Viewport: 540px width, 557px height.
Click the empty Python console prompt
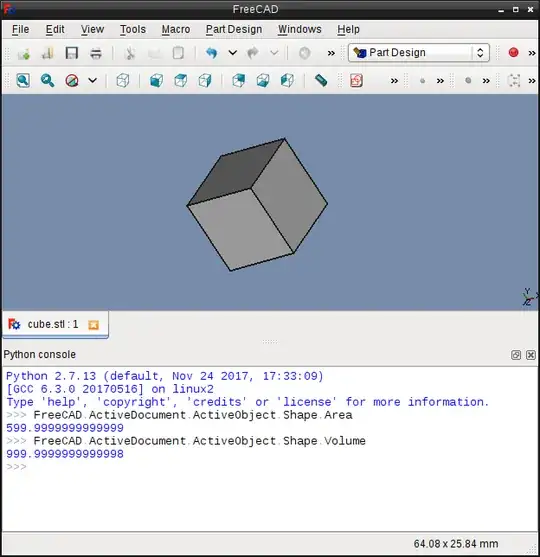click(16, 467)
